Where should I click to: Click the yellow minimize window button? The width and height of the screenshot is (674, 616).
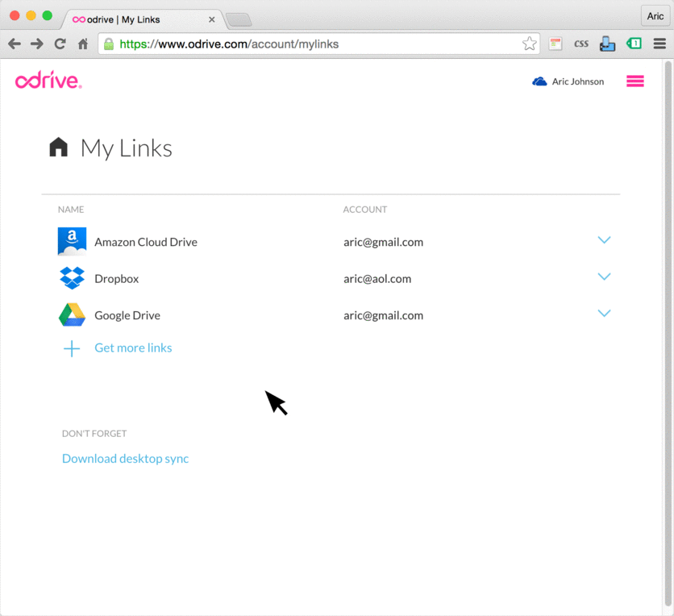[x=31, y=16]
